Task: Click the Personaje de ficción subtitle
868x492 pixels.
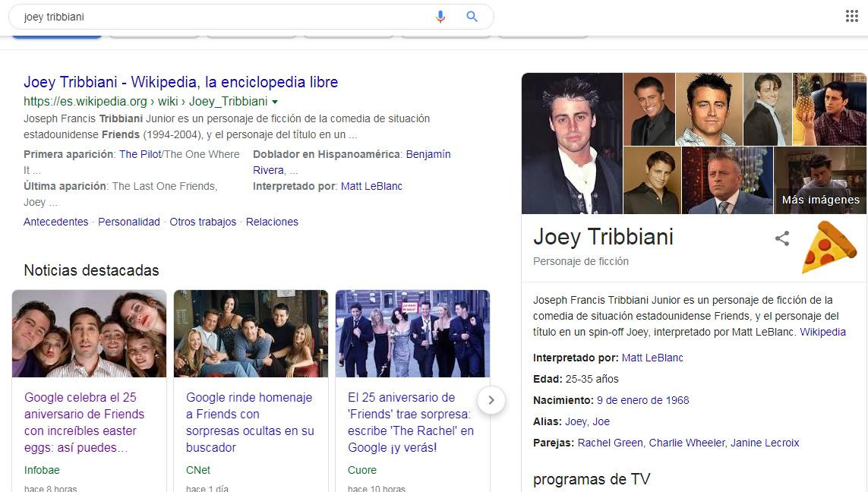Action: click(x=581, y=261)
